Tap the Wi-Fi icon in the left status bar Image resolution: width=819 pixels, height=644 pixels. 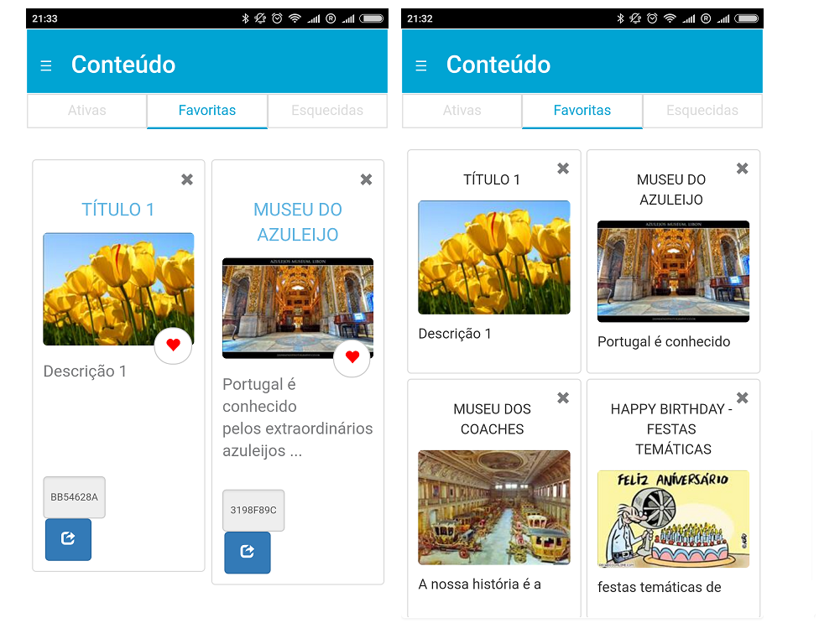coord(295,18)
